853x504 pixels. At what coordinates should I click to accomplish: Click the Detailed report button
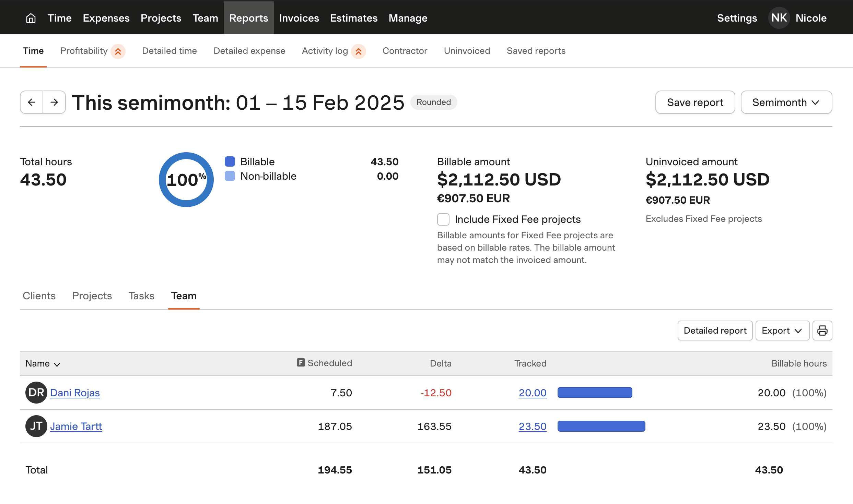(x=715, y=331)
